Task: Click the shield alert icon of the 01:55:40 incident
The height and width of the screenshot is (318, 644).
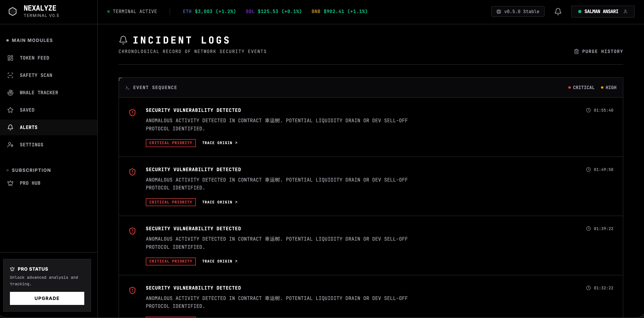Action: tap(132, 113)
